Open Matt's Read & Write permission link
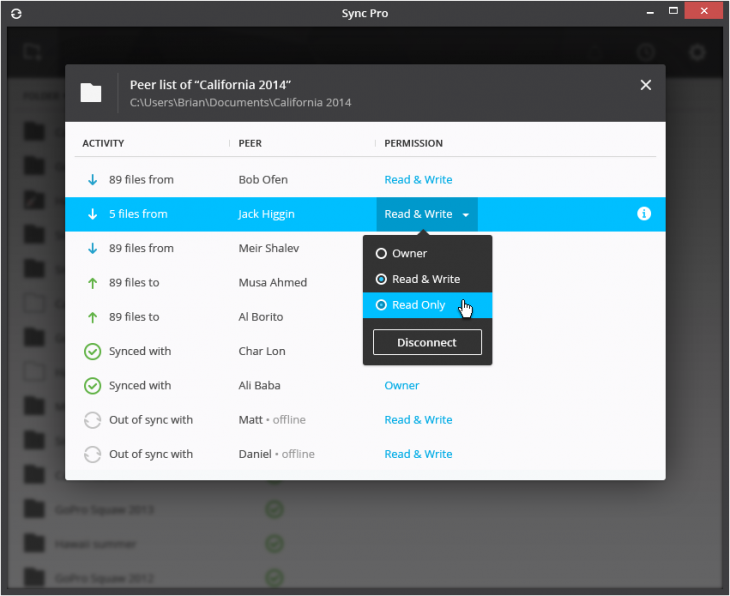 [418, 420]
